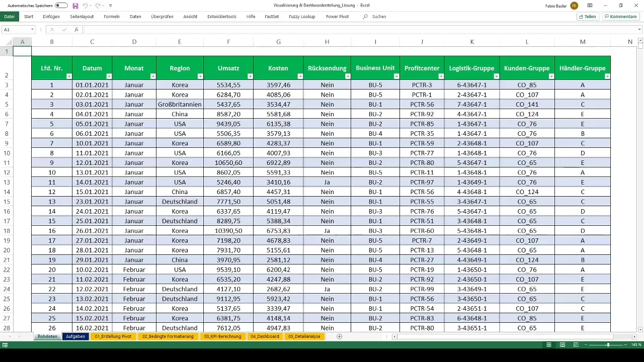Click the Undo arrow icon
This screenshot has height=362, width=644.
(x=85, y=6)
